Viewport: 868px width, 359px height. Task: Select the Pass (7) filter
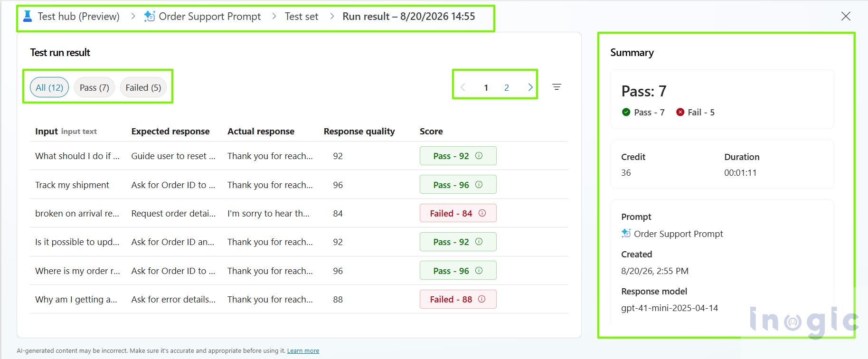(94, 87)
